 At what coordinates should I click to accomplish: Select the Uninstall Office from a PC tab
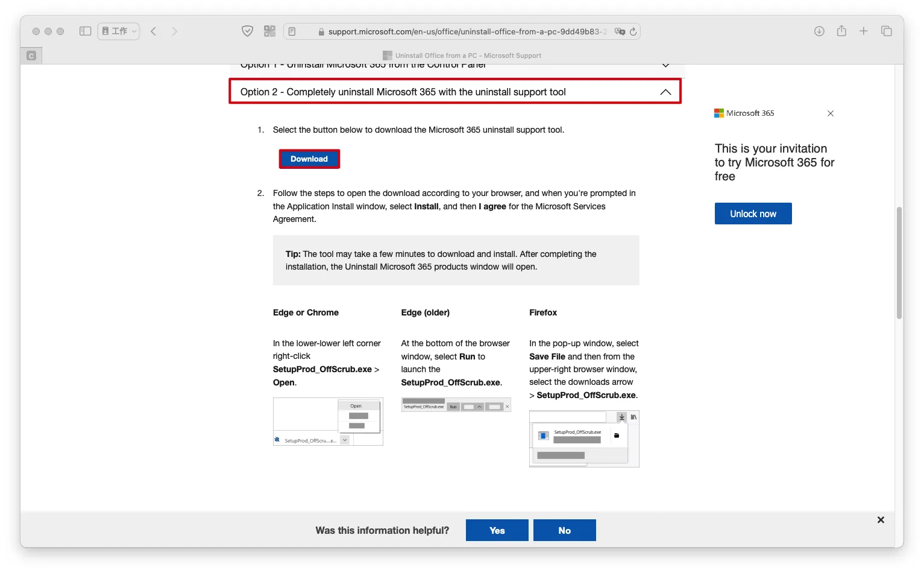462,55
